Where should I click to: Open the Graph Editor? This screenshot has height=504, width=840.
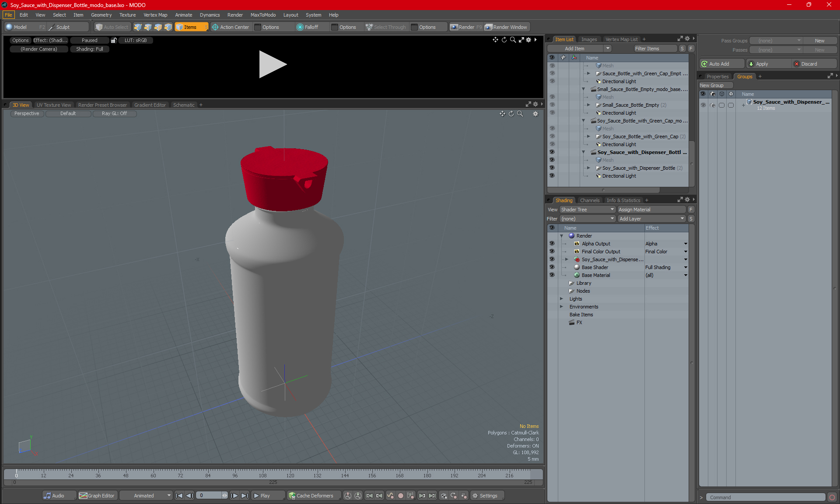(x=97, y=496)
